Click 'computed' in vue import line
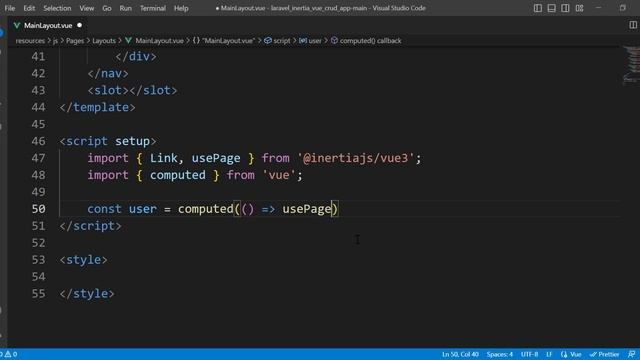640x360 pixels. pyautogui.click(x=178, y=175)
